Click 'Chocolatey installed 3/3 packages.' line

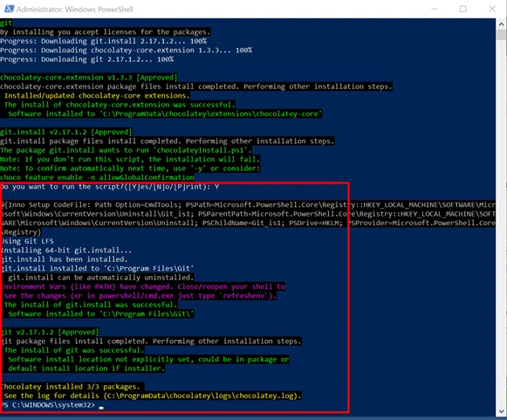click(70, 386)
